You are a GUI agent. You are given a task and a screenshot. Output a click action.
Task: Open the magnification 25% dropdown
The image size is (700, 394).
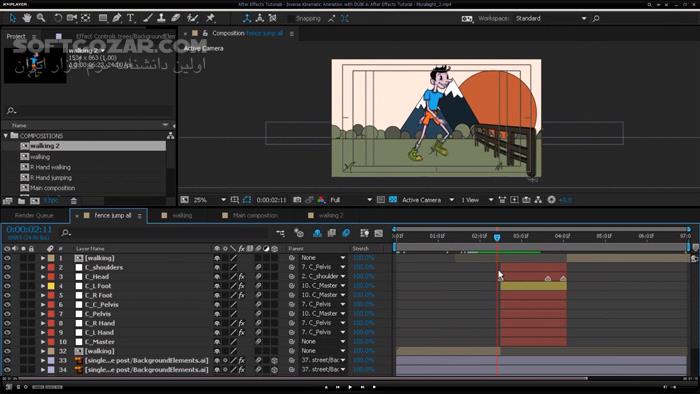coord(209,200)
